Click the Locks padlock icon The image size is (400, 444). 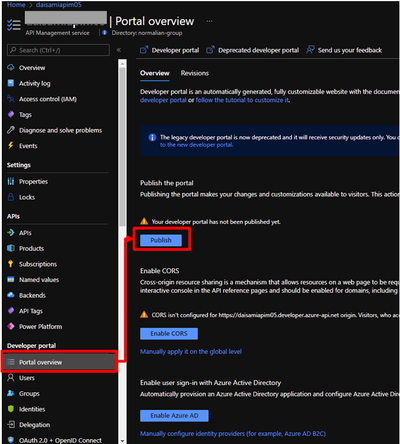pos(11,197)
